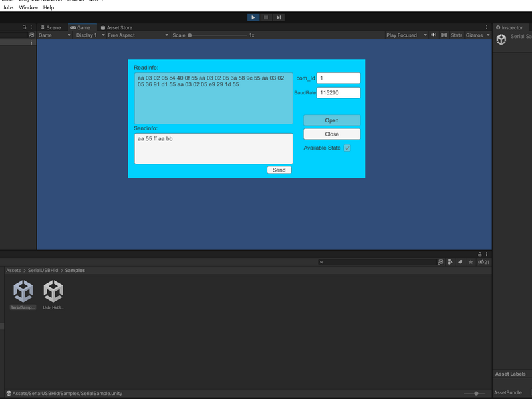The width and height of the screenshot is (532, 399).
Task: Toggle the Hierarchy panel lock icon
Action: 24,27
